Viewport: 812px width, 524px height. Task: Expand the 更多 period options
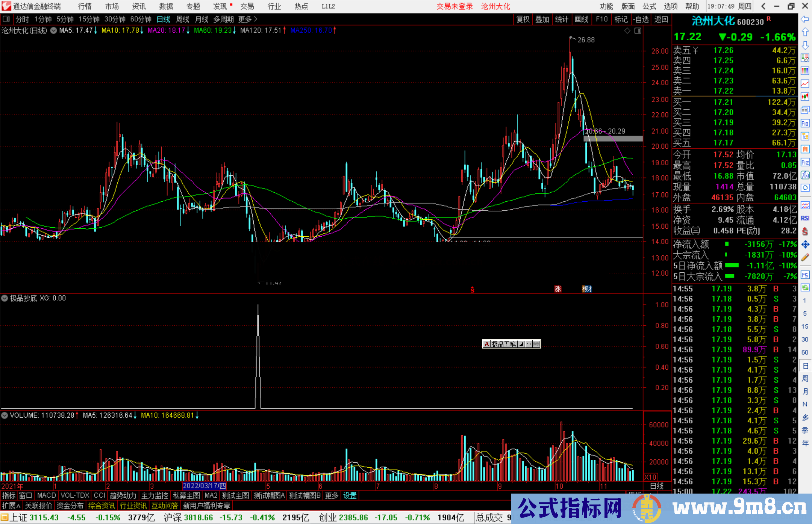tap(248, 19)
